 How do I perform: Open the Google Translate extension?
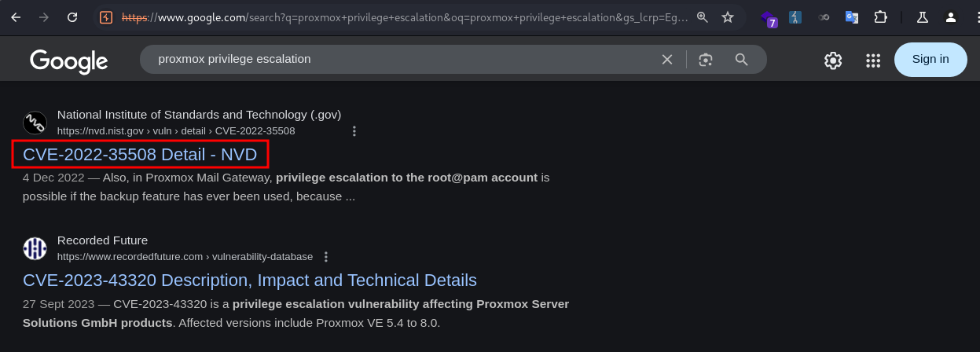pyautogui.click(x=852, y=16)
